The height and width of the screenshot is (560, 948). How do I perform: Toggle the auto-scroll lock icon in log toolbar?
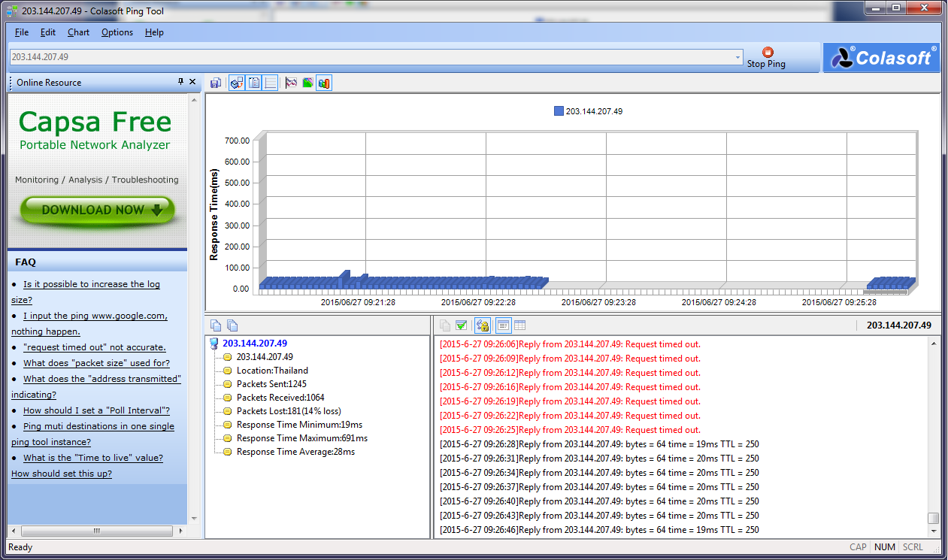tap(483, 325)
